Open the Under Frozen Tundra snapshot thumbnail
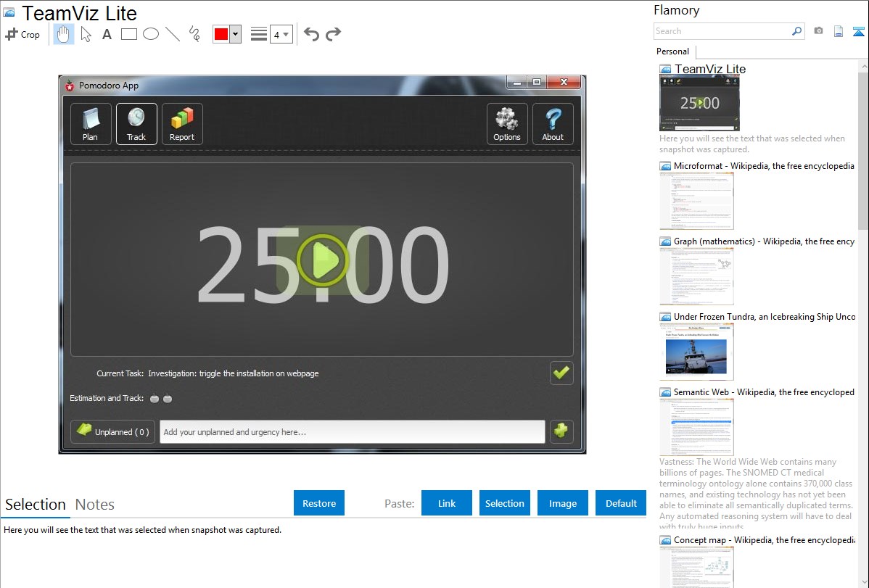This screenshot has width=869, height=588. click(x=696, y=352)
